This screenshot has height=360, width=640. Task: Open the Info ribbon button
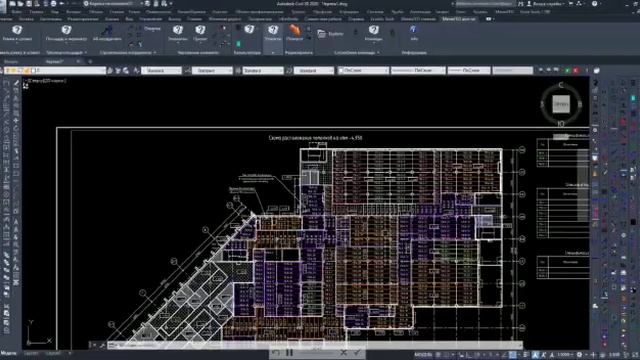413,33
